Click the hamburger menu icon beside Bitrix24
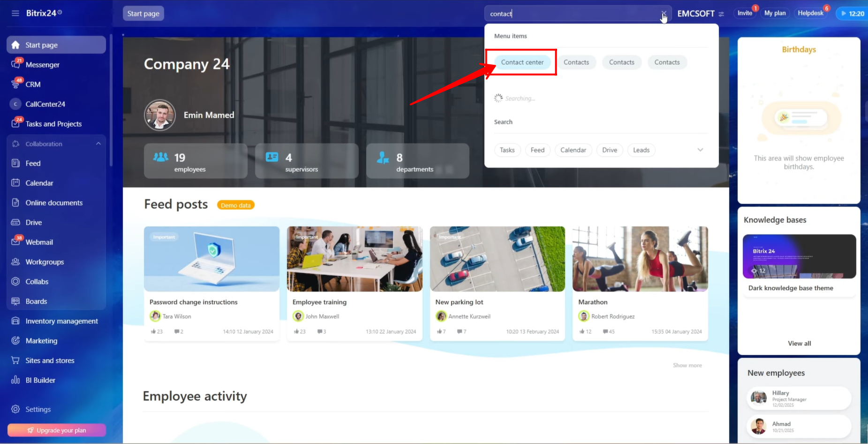Image resolution: width=868 pixels, height=444 pixels. (15, 13)
